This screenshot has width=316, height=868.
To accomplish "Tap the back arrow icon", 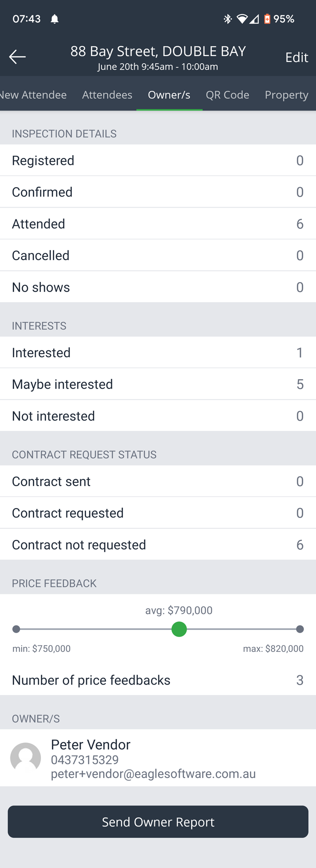I will 17,57.
